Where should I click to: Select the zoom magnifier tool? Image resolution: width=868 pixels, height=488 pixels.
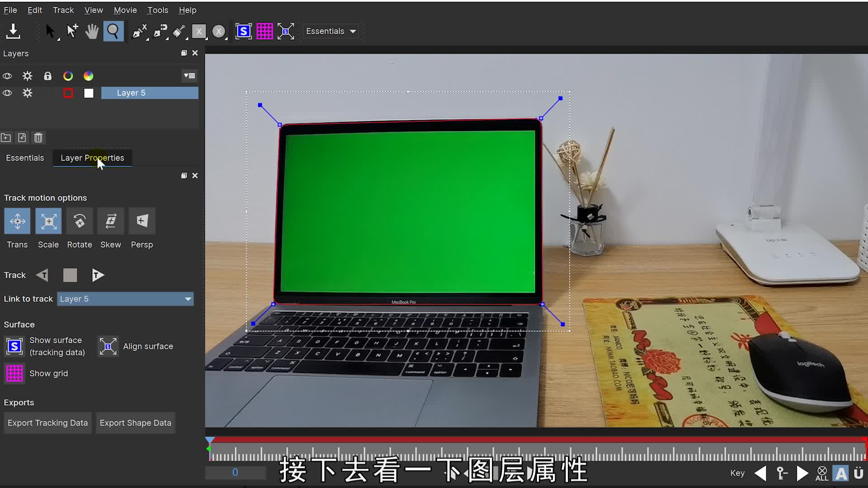point(113,31)
